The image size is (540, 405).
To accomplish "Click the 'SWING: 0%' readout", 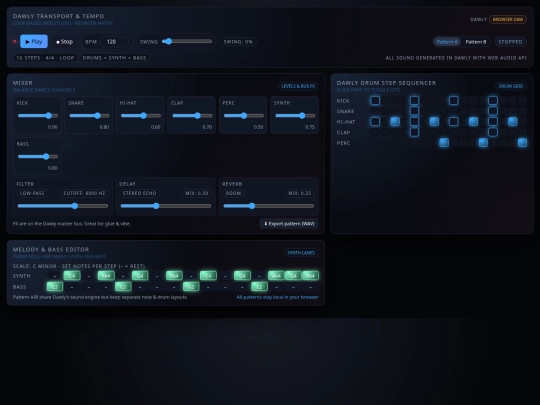I will coord(238,42).
